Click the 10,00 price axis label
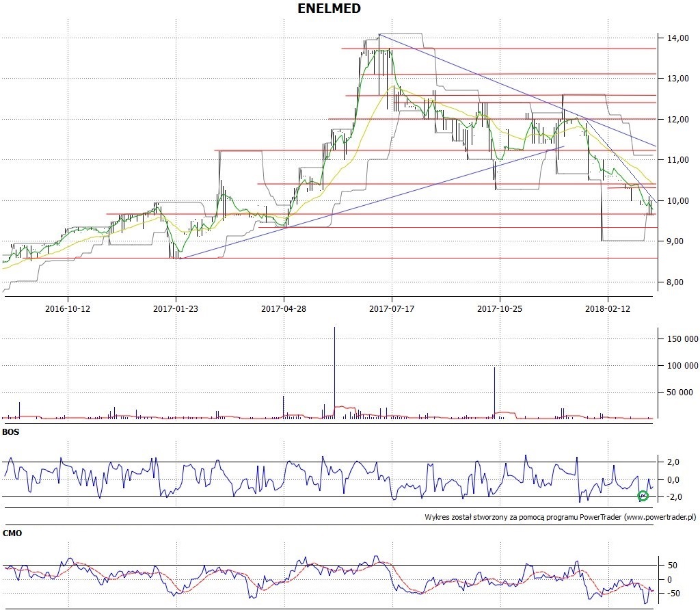 pos(678,201)
